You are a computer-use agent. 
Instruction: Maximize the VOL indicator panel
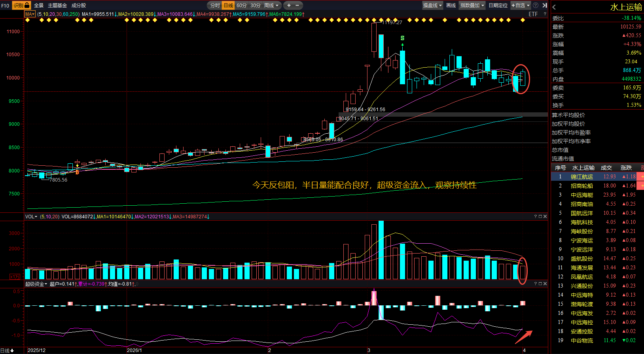[540, 216]
